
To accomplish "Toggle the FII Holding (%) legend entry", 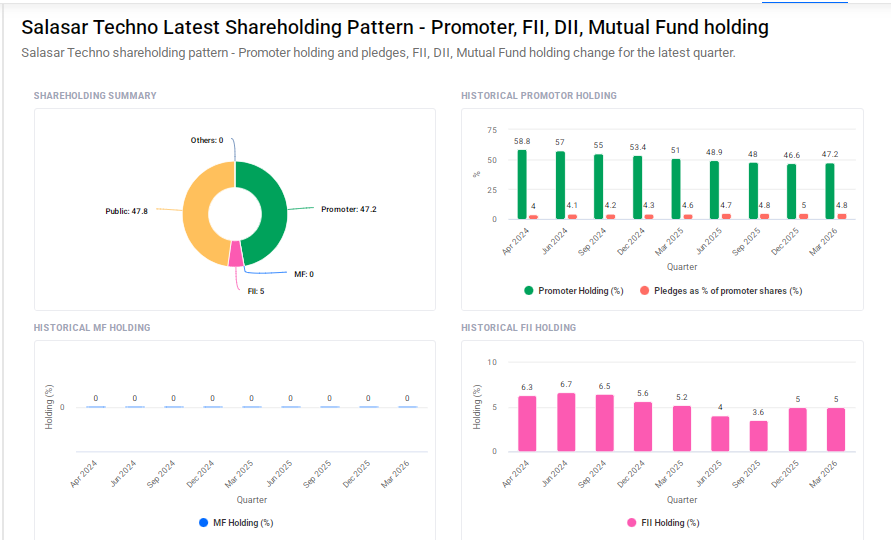I will [663, 522].
